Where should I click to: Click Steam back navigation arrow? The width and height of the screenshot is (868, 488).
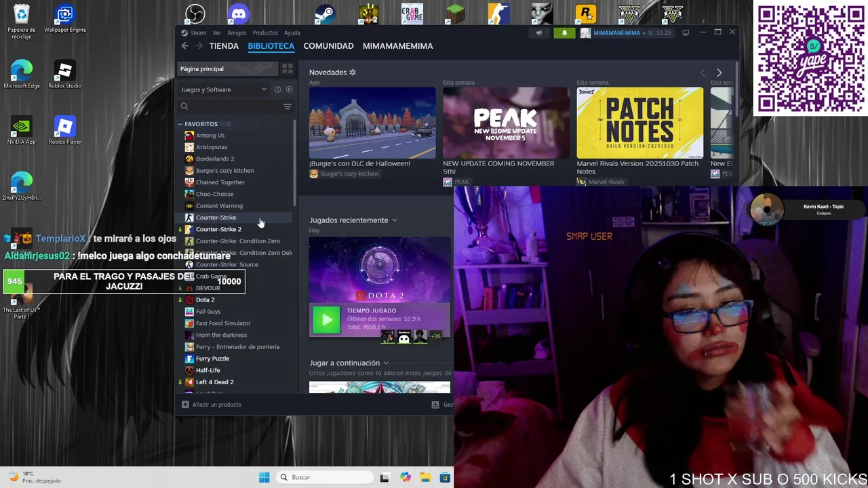(184, 45)
